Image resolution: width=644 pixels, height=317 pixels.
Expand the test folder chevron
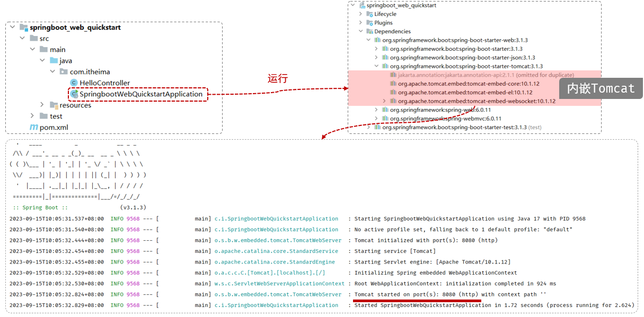click(x=32, y=116)
